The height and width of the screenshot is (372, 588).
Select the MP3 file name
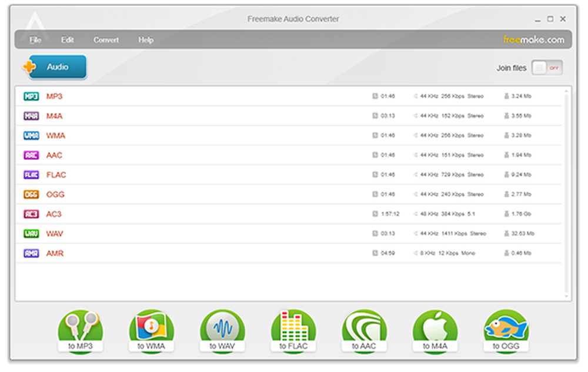tap(54, 96)
